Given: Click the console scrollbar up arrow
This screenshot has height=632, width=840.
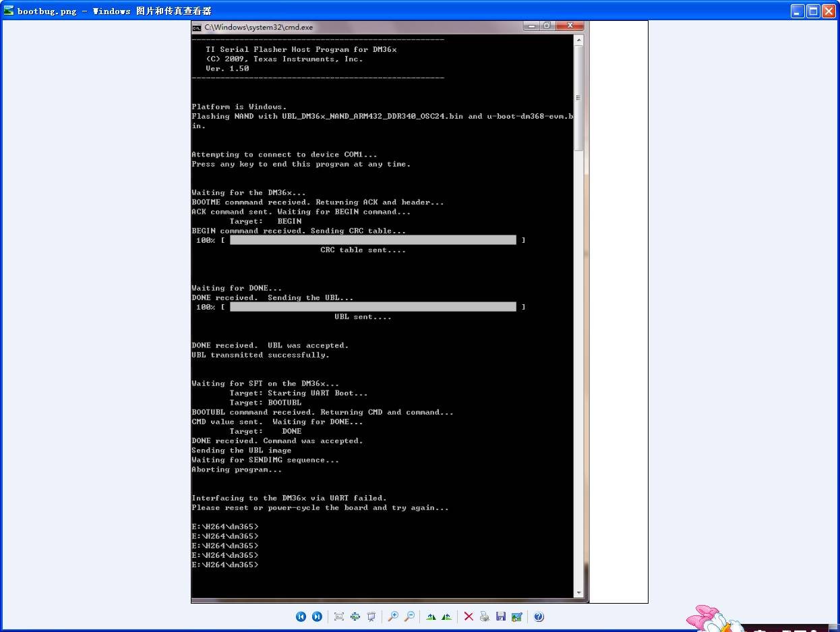Looking at the screenshot, I should (578, 40).
